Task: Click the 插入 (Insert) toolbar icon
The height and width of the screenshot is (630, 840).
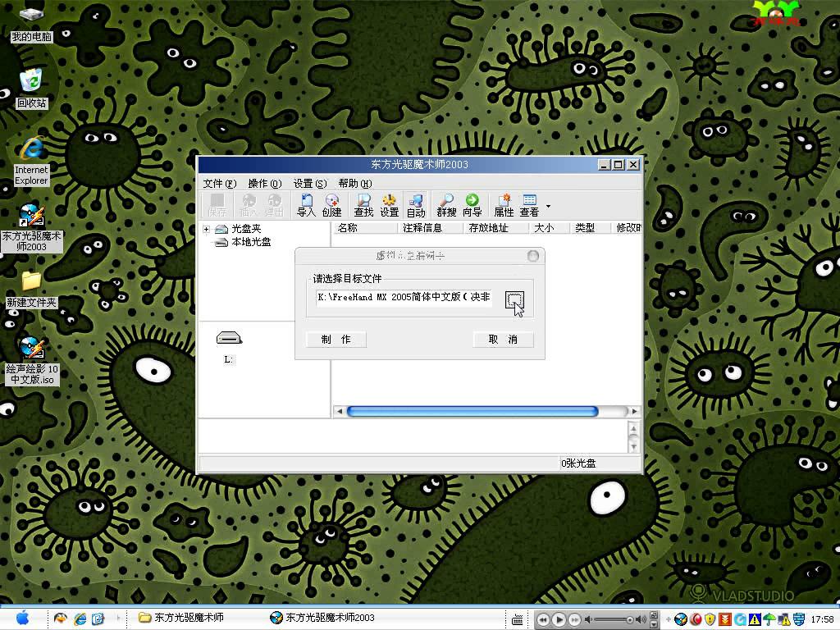Action: coord(249,206)
